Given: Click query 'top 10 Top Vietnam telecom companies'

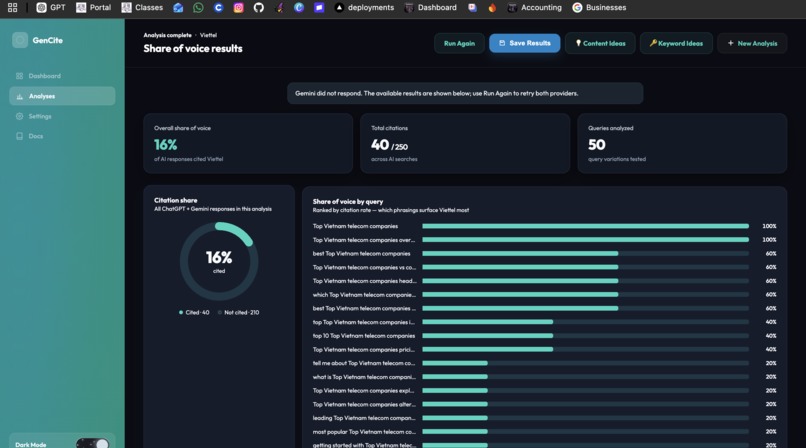Looking at the screenshot, I should pyautogui.click(x=363, y=335).
